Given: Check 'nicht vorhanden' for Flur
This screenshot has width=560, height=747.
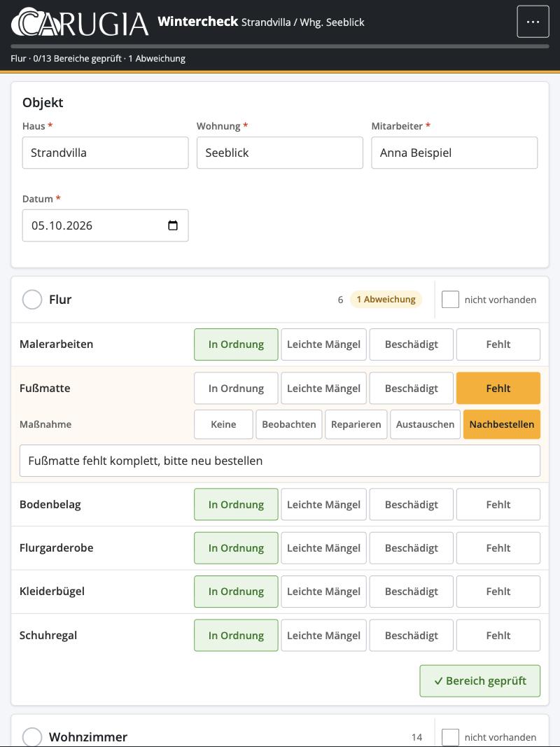Looking at the screenshot, I should (451, 300).
